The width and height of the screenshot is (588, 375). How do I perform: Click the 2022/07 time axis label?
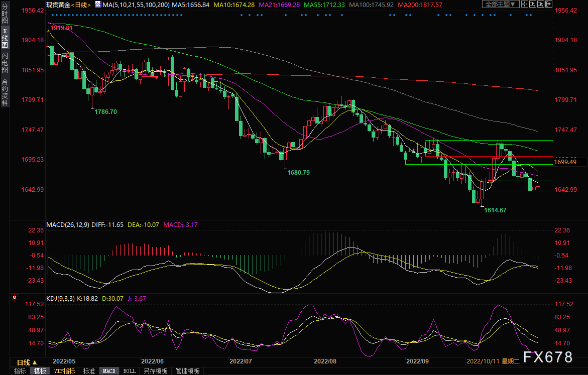pyautogui.click(x=241, y=361)
